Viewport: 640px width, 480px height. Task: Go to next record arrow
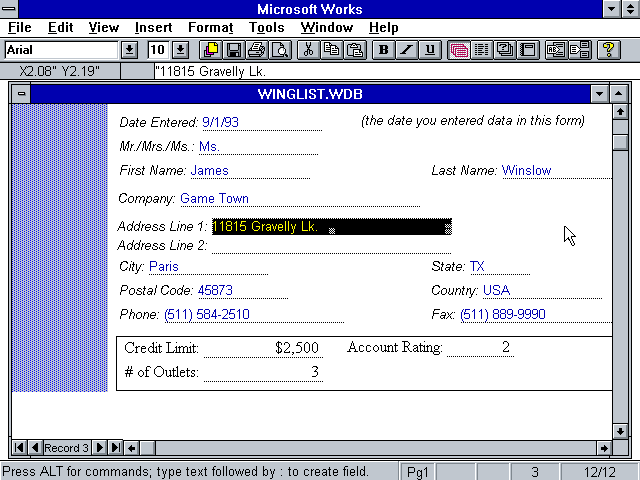100,448
